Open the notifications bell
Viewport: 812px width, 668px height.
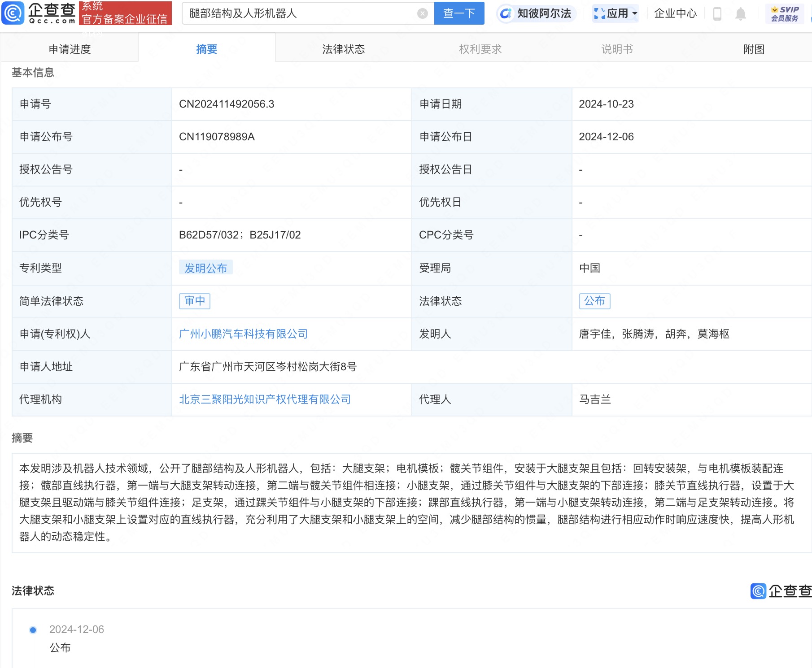tap(740, 14)
